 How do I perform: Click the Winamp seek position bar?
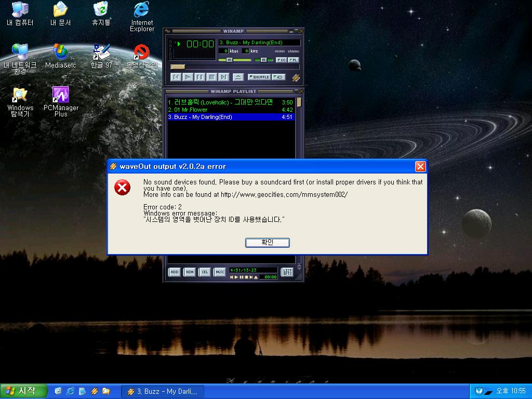pyautogui.click(x=235, y=67)
